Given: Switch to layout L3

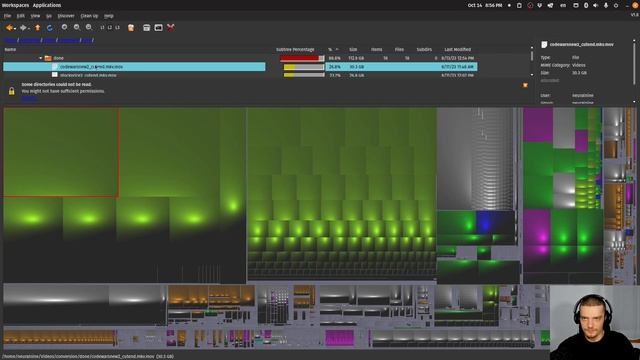Looking at the screenshot, I should (117, 28).
